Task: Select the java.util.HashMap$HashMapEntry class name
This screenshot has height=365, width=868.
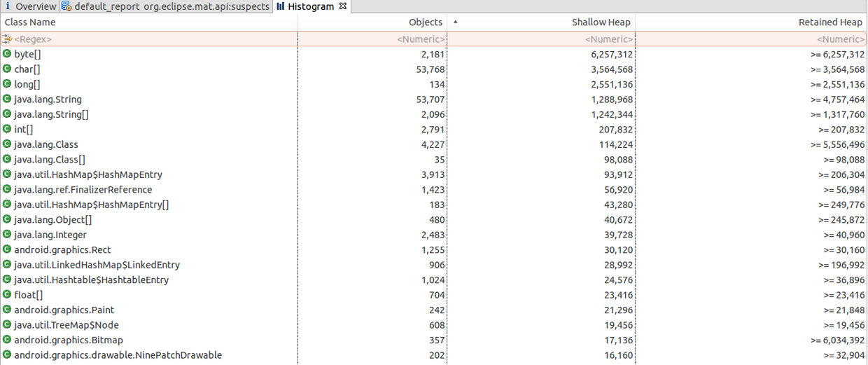Action: pyautogui.click(x=88, y=175)
